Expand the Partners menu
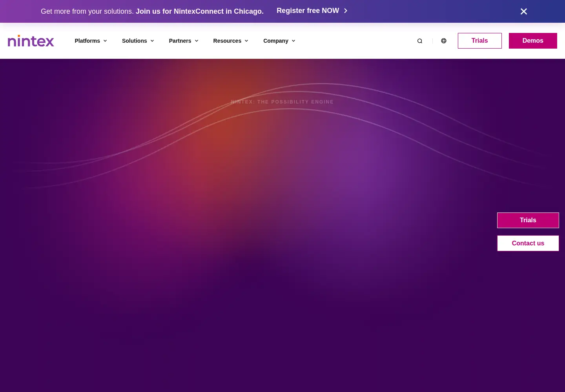Image resolution: width=565 pixels, height=392 pixels. click(x=184, y=41)
